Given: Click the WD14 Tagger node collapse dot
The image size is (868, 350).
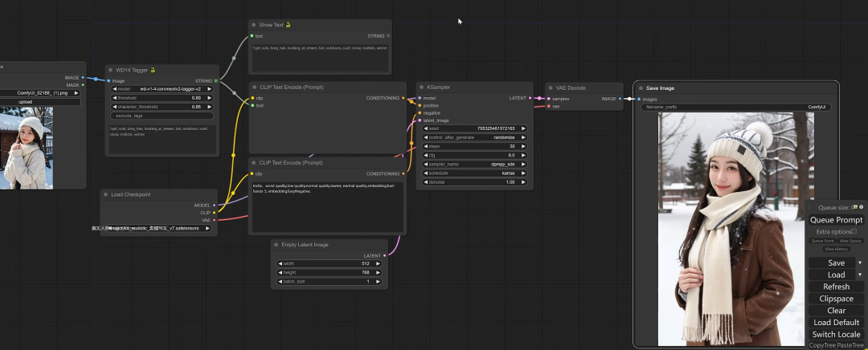Looking at the screenshot, I should (111, 71).
